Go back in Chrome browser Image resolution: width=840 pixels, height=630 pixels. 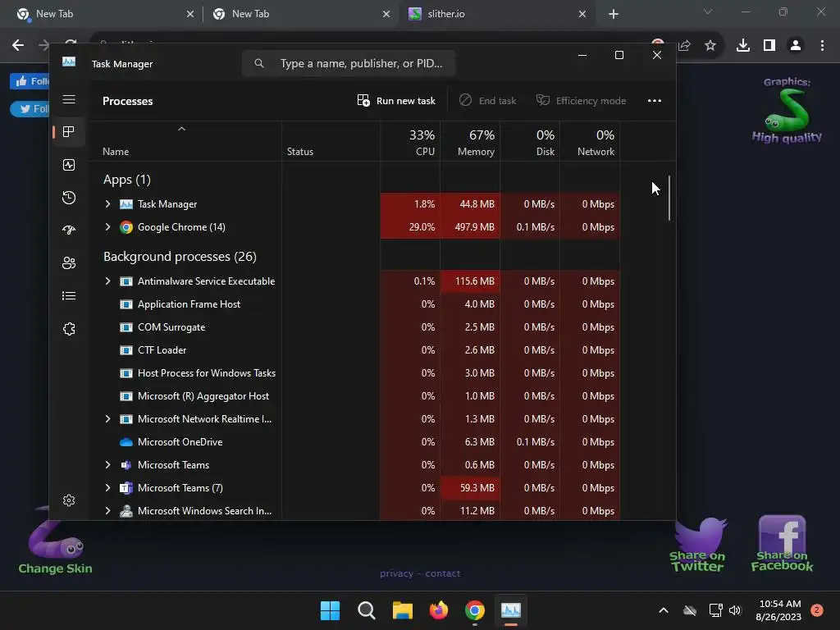18,46
